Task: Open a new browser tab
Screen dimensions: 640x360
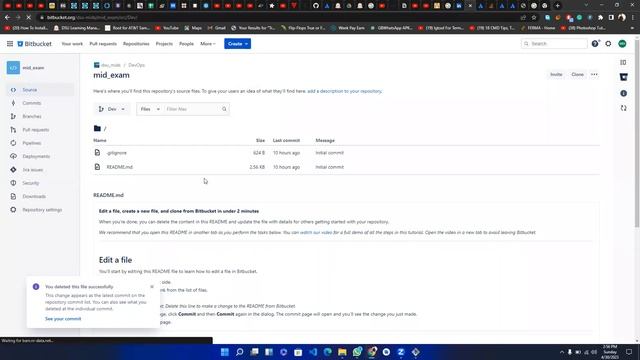Action: point(558,6)
